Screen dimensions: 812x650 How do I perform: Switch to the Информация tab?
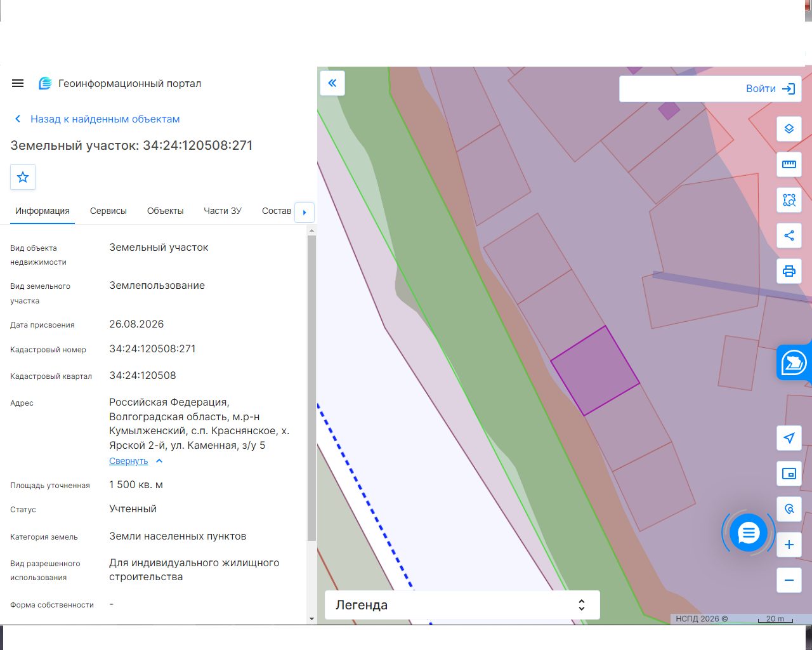43,211
